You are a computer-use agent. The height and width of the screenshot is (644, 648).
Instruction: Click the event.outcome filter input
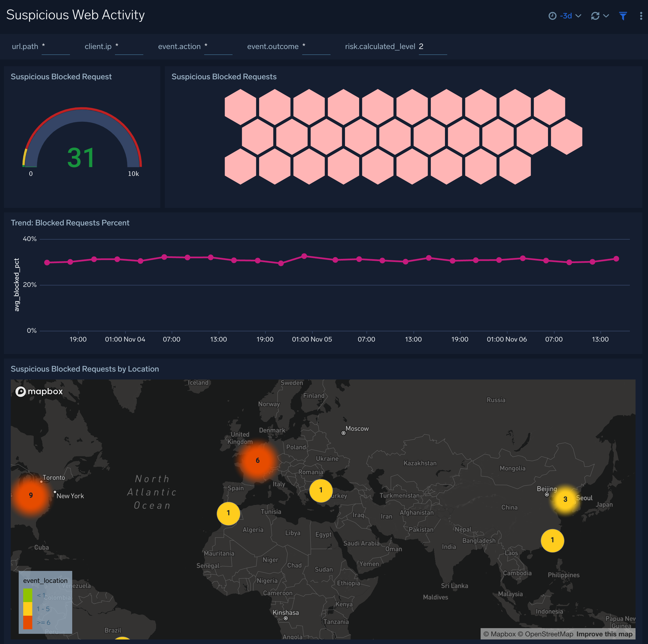(x=316, y=47)
